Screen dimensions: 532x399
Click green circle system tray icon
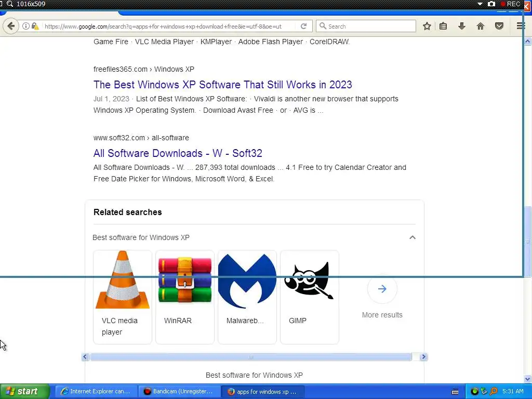pos(475,391)
